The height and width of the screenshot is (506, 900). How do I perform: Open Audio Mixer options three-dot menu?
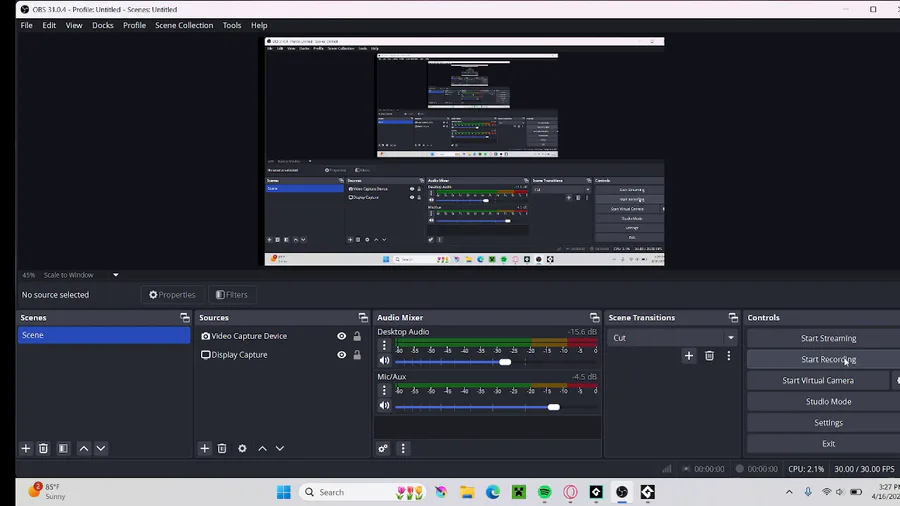[403, 449]
